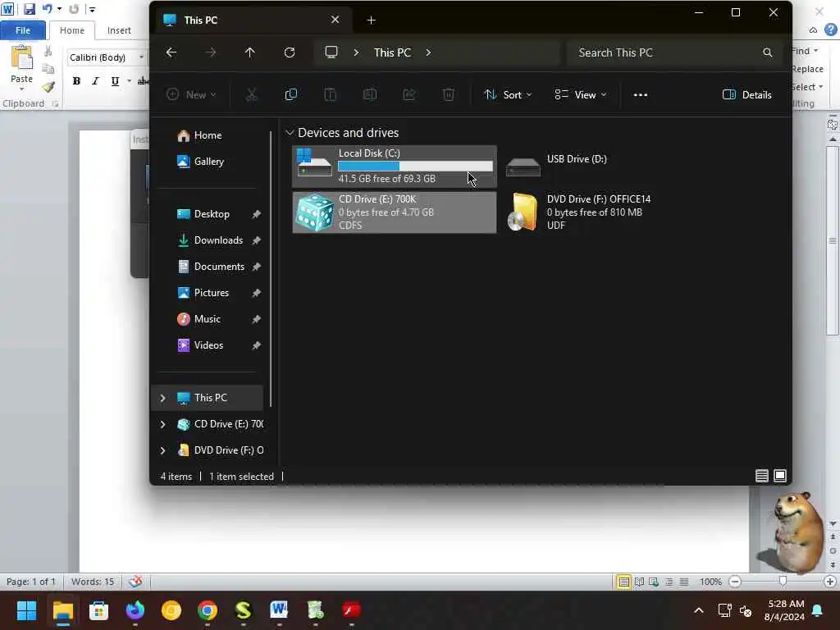Open the underline style dropdown arrow
The height and width of the screenshot is (630, 840).
[129, 81]
